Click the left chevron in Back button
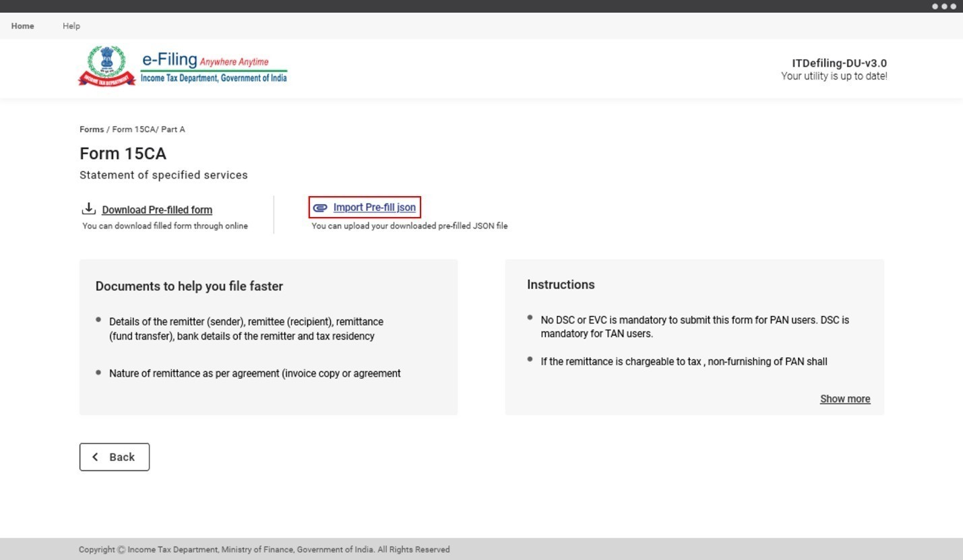This screenshot has width=963, height=560. click(95, 457)
